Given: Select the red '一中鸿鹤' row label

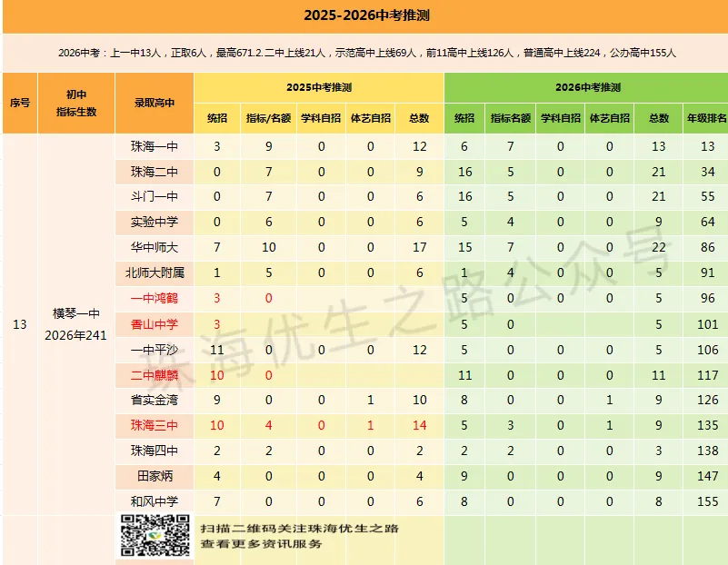Looking at the screenshot, I should (155, 298).
